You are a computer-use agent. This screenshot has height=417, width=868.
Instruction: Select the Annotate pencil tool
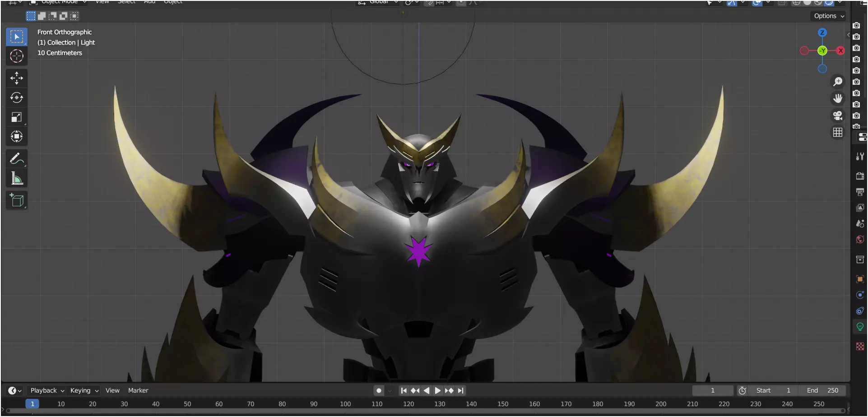pyautogui.click(x=17, y=159)
